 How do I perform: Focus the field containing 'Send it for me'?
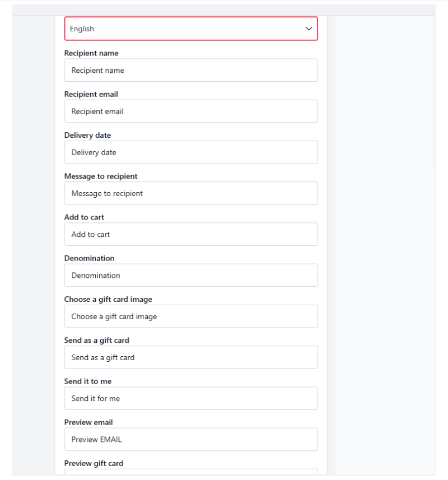pyautogui.click(x=190, y=398)
